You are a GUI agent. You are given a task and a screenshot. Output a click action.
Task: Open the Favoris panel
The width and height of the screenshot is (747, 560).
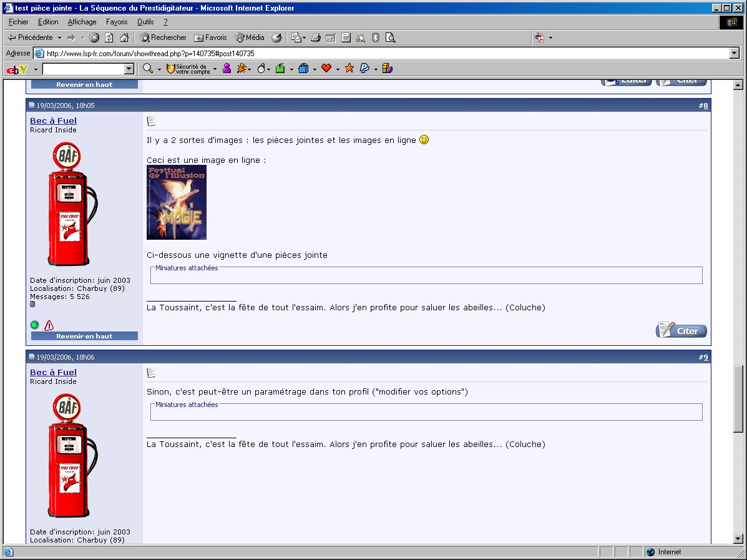pyautogui.click(x=211, y=37)
